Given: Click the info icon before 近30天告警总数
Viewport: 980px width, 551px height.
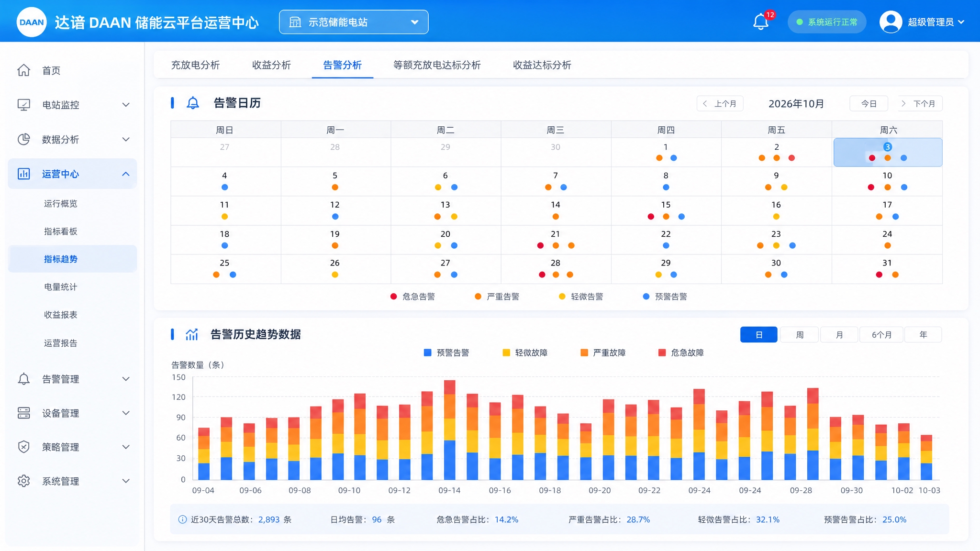Looking at the screenshot, I should point(182,519).
